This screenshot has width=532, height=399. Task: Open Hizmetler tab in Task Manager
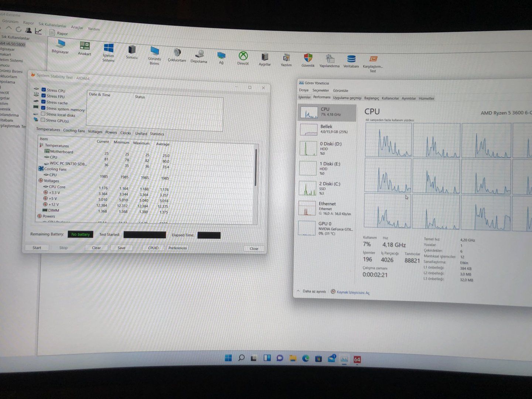pyautogui.click(x=426, y=98)
